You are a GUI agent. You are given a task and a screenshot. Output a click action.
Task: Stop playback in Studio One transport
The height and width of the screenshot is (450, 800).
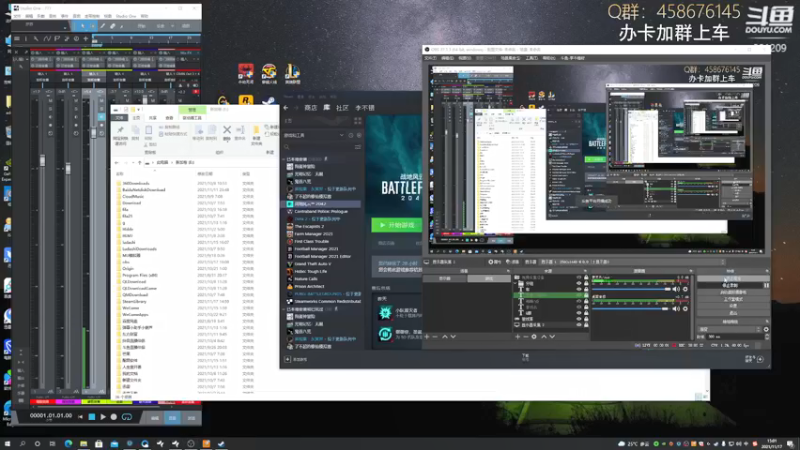point(92,417)
